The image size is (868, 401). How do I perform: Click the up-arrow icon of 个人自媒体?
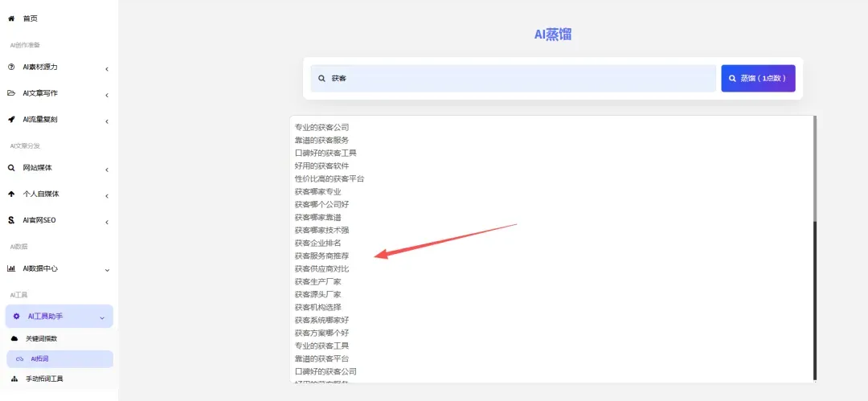[x=11, y=194]
